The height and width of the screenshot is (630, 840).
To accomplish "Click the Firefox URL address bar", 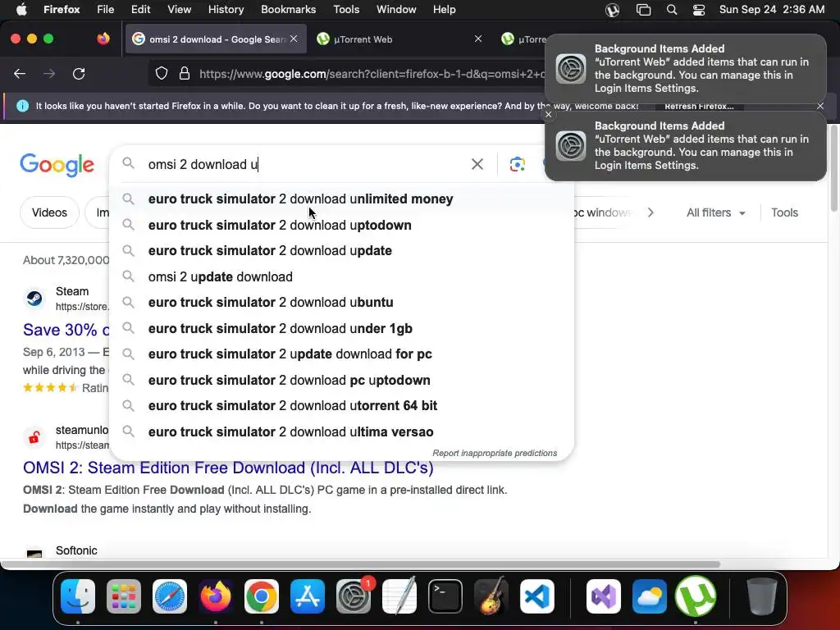I will pyautogui.click(x=372, y=74).
